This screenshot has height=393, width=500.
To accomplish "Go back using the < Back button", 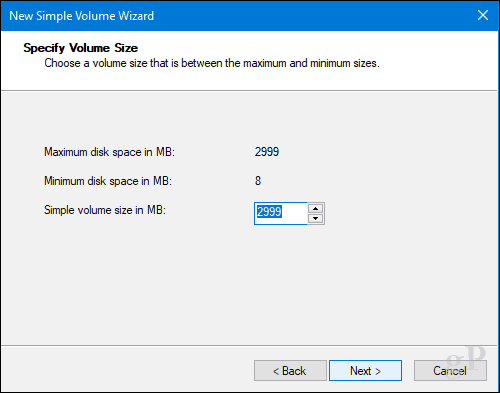I will 290,370.
